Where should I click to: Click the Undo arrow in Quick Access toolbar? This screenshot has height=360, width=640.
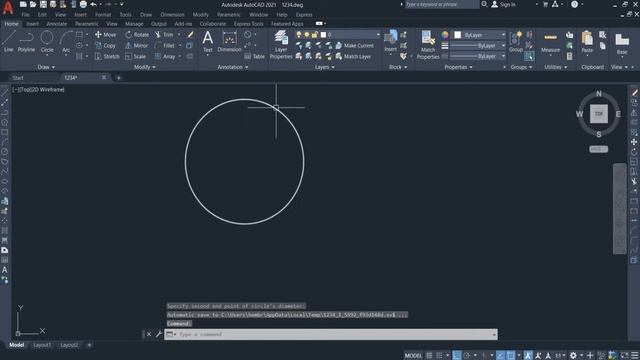[93, 4]
